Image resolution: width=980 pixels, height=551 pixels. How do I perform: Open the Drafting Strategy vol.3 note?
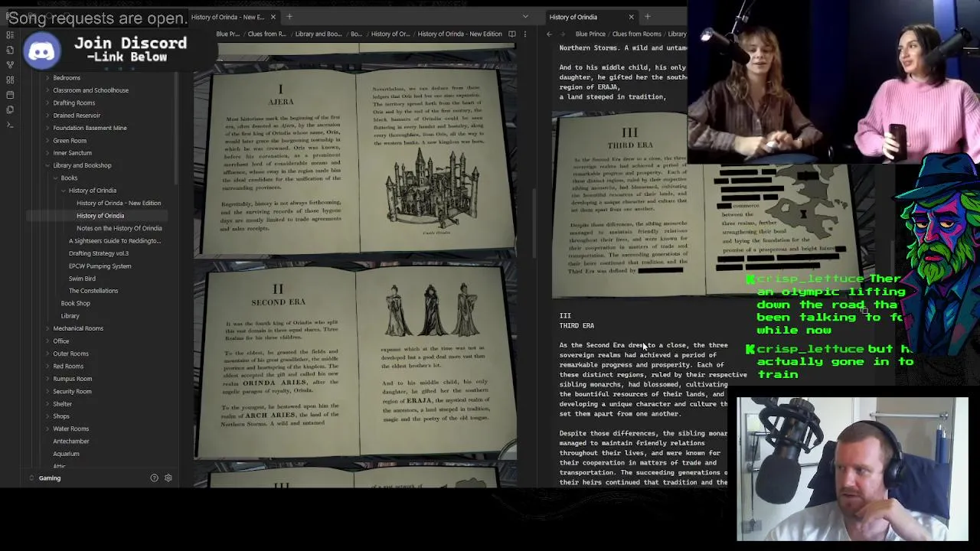pos(99,253)
